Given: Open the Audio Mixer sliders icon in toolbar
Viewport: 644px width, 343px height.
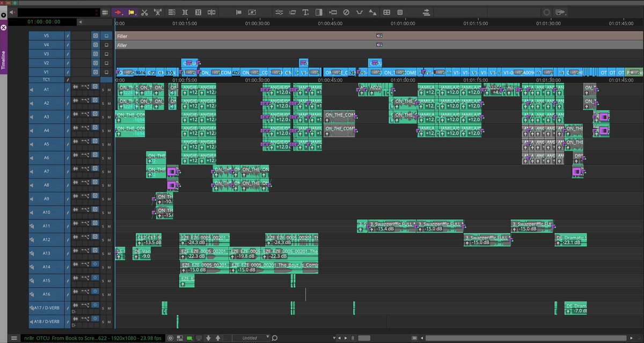Looking at the screenshot, I should click(279, 12).
